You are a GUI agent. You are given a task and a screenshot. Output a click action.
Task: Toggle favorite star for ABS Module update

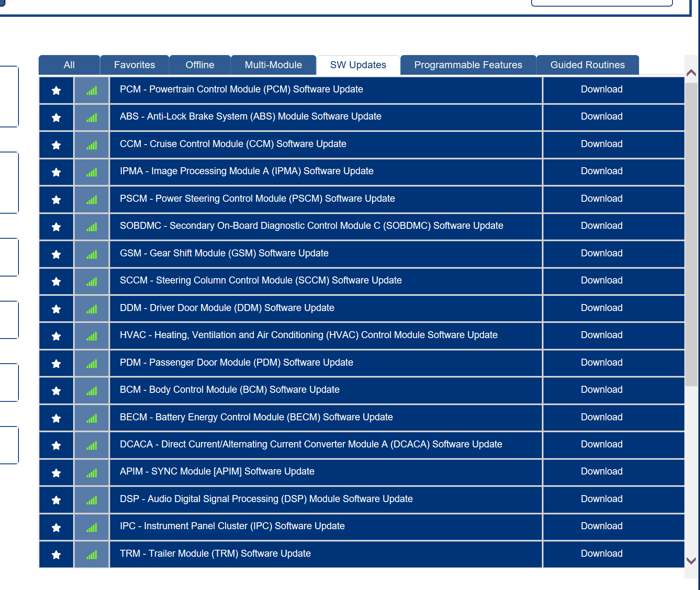click(x=56, y=118)
